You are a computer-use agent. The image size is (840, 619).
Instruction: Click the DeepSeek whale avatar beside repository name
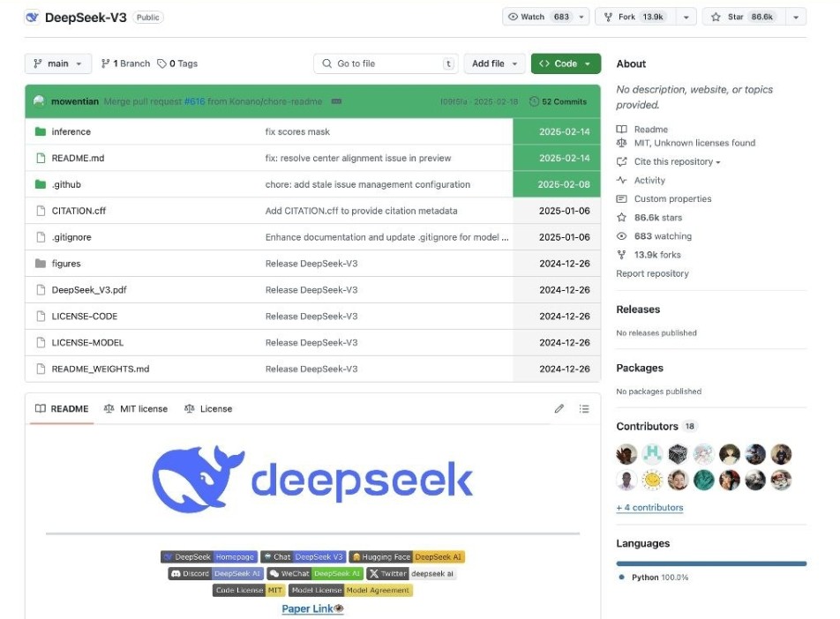[x=32, y=17]
